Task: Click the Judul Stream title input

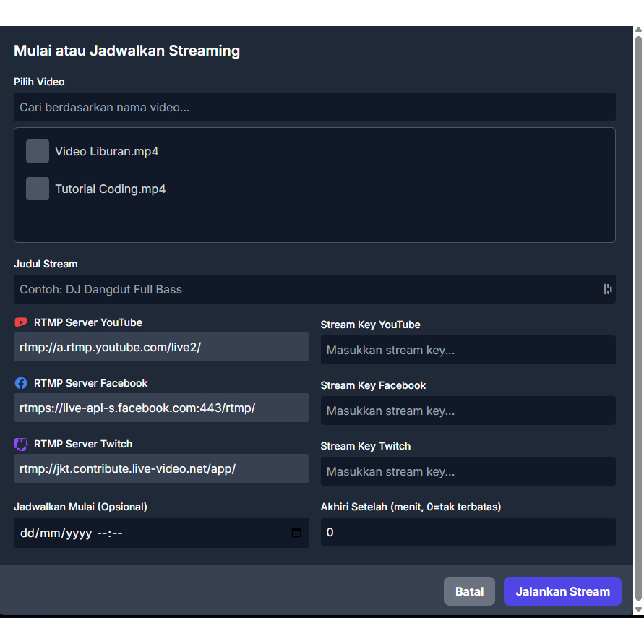Action: 304,289
